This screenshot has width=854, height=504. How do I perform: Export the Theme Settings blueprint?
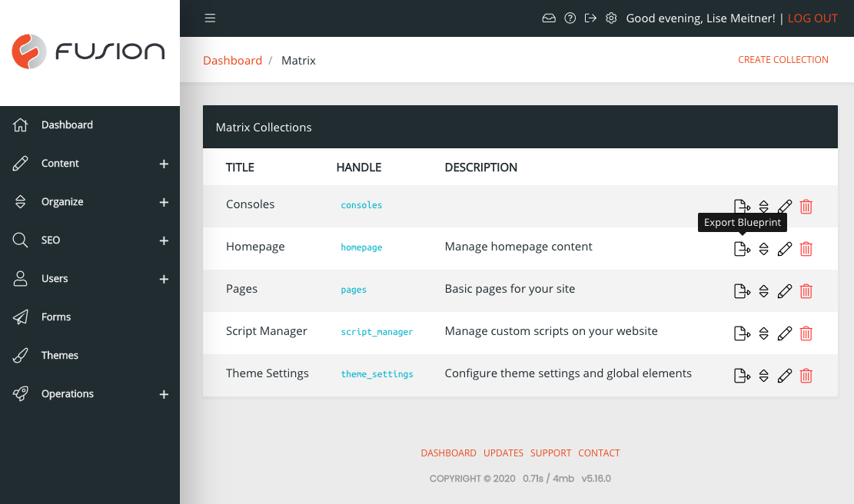point(742,375)
